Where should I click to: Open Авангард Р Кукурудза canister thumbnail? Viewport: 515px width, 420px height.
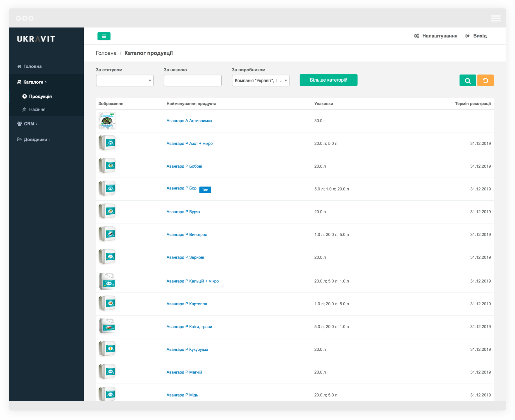(107, 349)
